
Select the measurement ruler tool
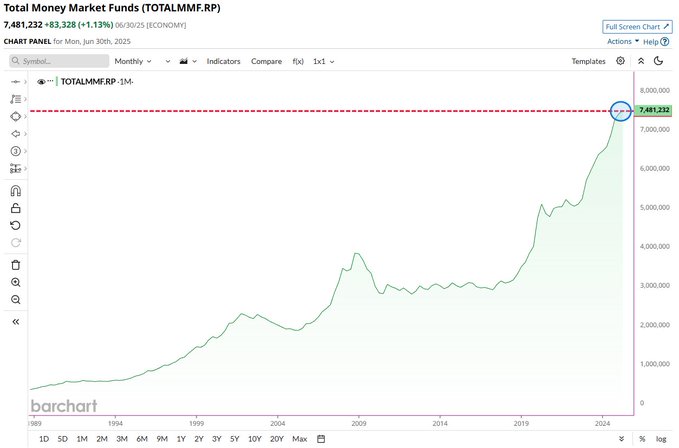click(x=16, y=168)
